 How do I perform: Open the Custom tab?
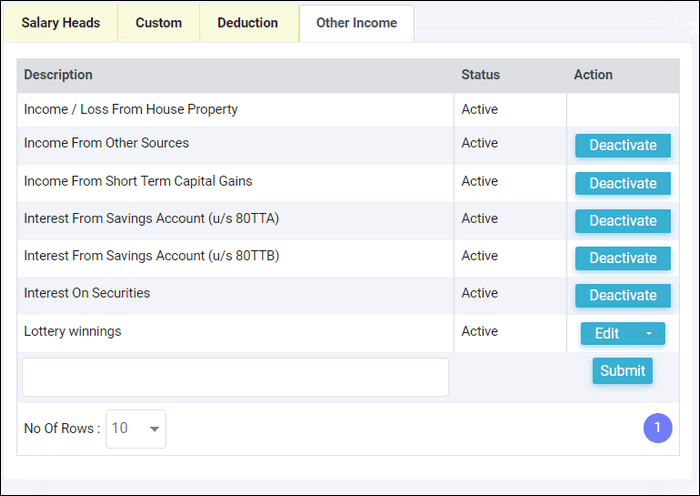point(159,23)
